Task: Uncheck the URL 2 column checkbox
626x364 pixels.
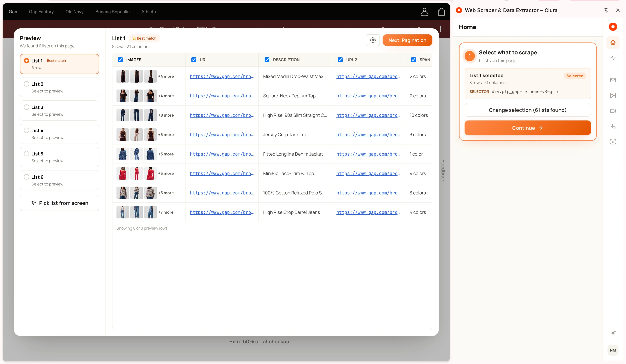Action: click(340, 60)
